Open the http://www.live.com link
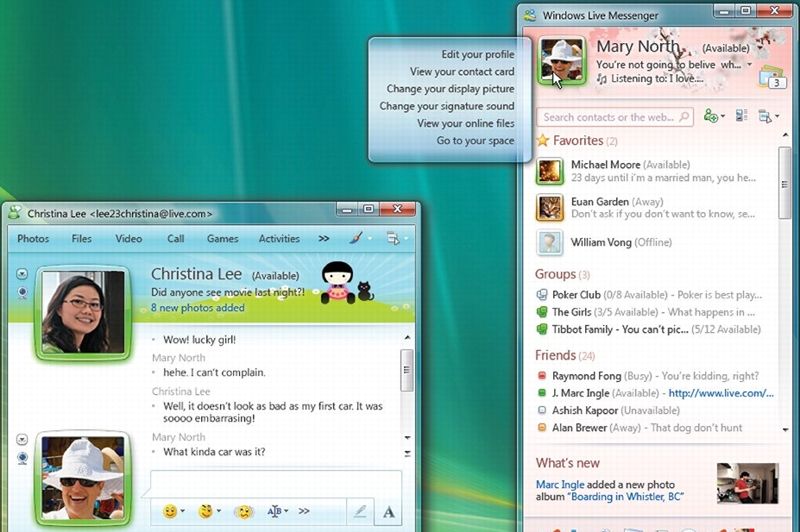 (721, 393)
